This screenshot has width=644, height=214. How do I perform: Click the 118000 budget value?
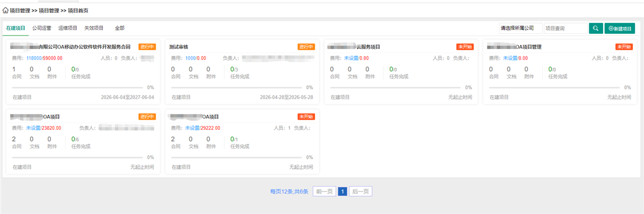[x=34, y=58]
